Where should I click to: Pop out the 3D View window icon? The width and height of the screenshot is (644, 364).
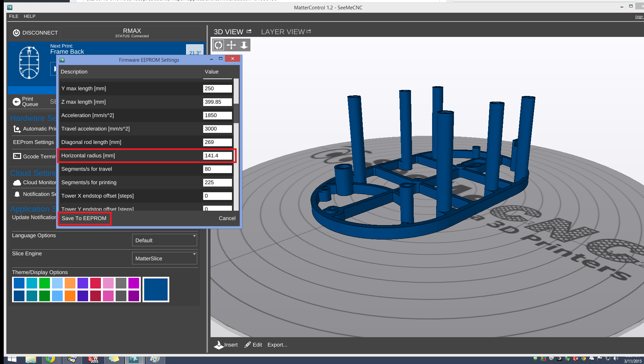pyautogui.click(x=249, y=31)
